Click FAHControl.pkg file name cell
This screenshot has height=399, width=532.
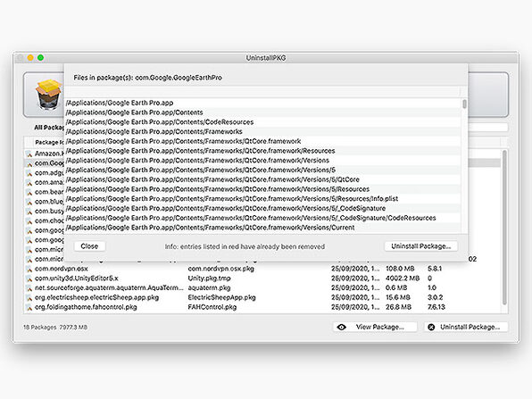pyautogui.click(x=212, y=307)
